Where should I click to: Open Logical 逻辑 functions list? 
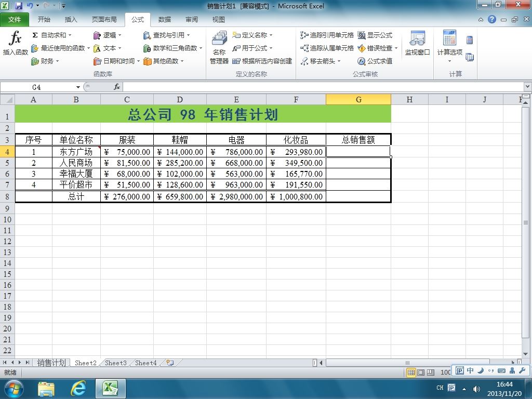point(107,35)
